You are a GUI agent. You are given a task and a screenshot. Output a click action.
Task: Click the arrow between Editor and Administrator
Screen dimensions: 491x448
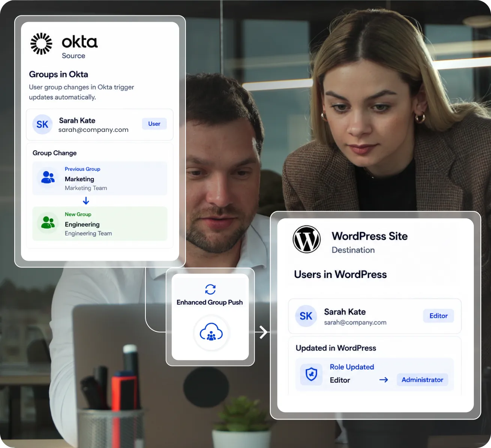tap(383, 380)
